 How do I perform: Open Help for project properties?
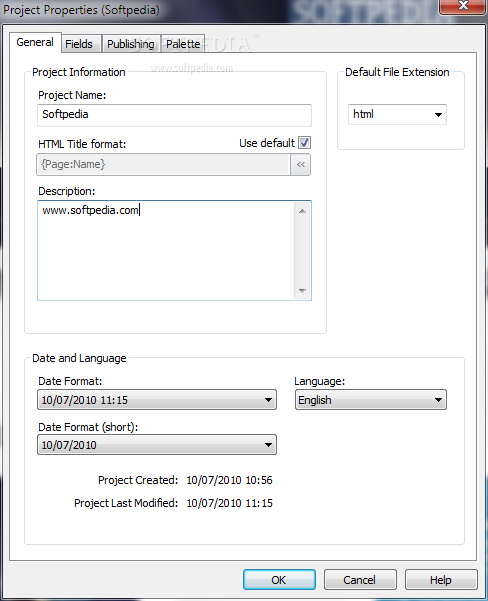(441, 580)
